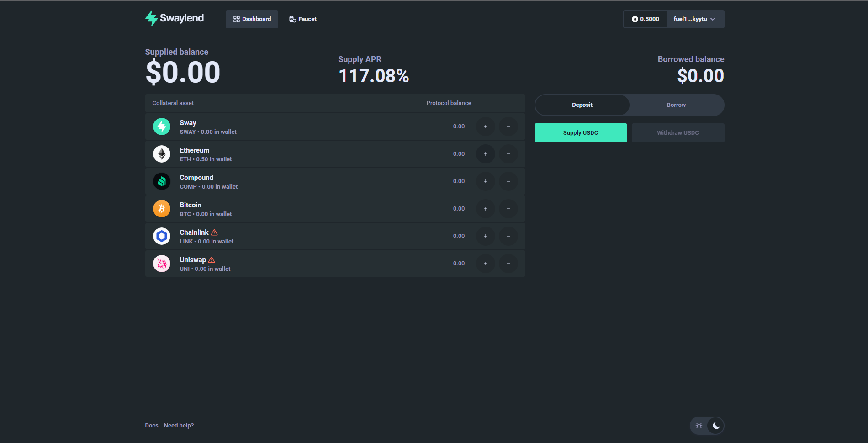Click the minus button for Sway
868x443 pixels.
click(x=508, y=127)
